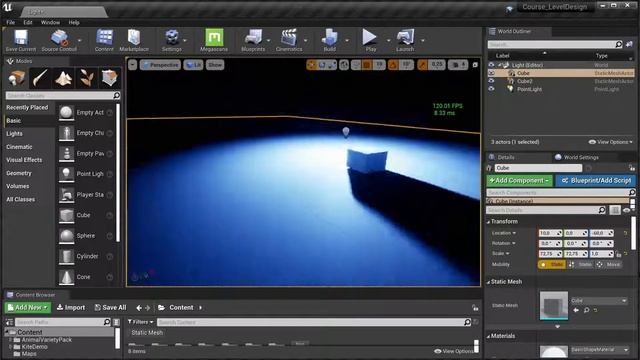
Task: Click the Sphere placement icon
Action: tap(66, 236)
